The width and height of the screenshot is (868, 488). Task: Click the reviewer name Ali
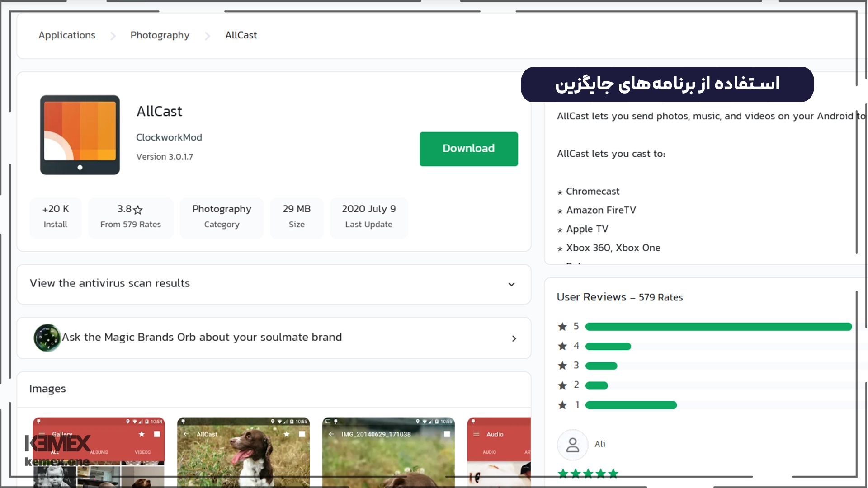pyautogui.click(x=600, y=444)
